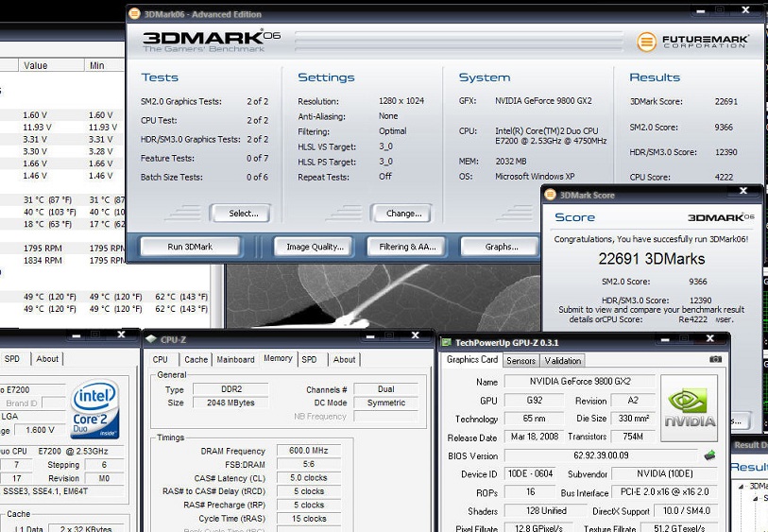
Task: Click Release Date field Mar 18, 2008
Action: pos(535,437)
